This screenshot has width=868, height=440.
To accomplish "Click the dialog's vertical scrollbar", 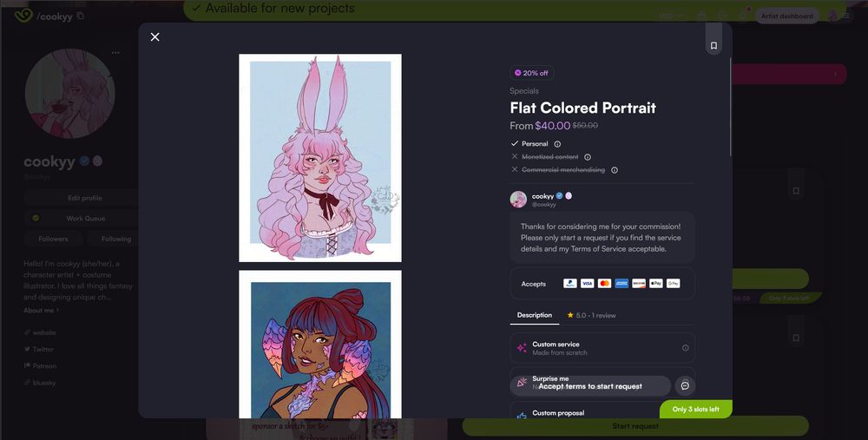I will (x=731, y=107).
